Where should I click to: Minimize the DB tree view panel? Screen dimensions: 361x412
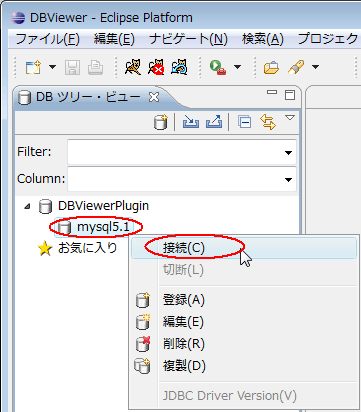click(x=272, y=92)
